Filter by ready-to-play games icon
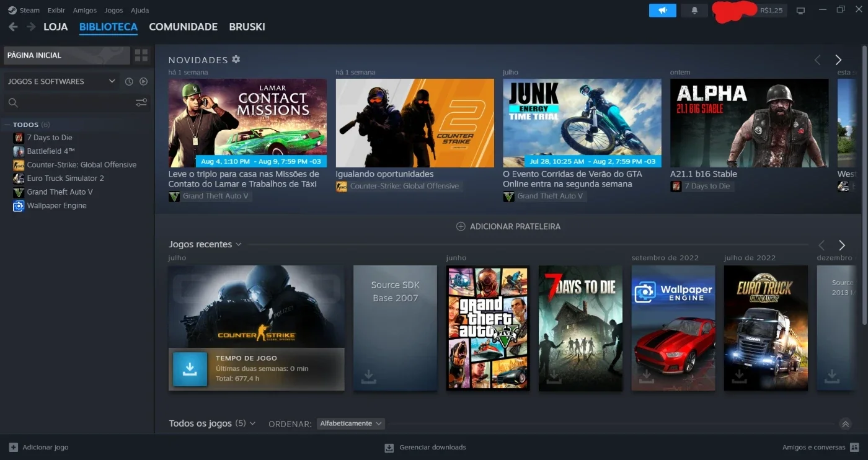The width and height of the screenshot is (868, 460). (x=144, y=81)
